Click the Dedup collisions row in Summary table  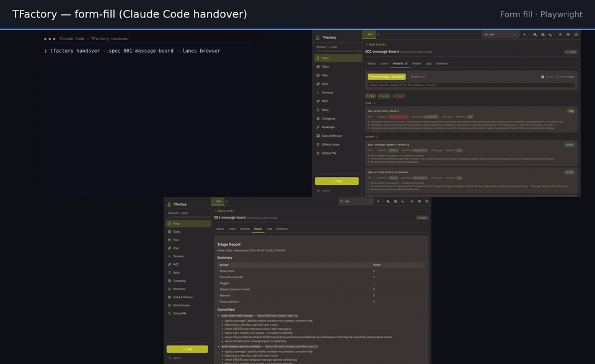321,302
